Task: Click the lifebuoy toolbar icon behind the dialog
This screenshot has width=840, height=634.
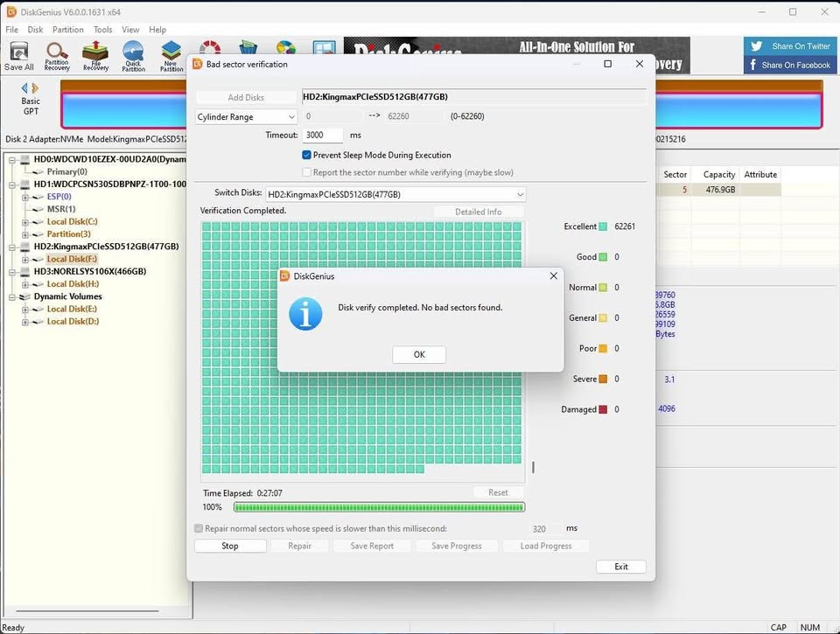Action: (209, 47)
